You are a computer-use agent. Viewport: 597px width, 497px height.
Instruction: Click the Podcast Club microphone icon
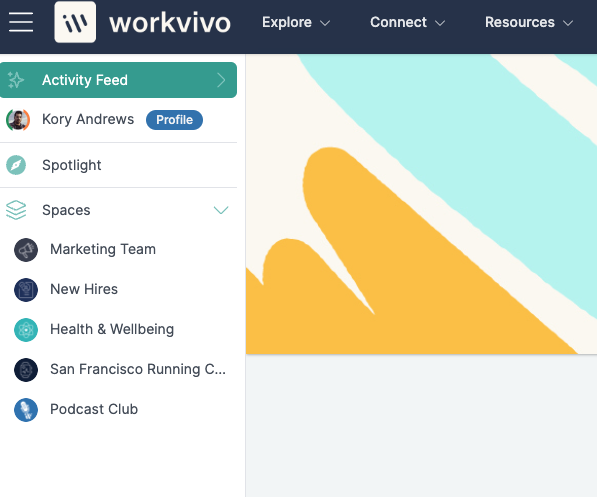click(x=26, y=410)
